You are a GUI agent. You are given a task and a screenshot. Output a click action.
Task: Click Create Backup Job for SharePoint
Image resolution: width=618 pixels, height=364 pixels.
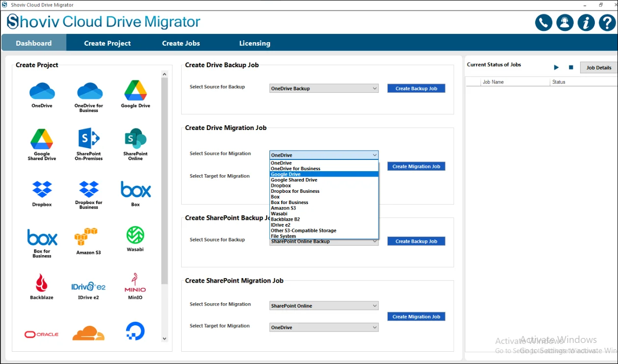pos(416,241)
